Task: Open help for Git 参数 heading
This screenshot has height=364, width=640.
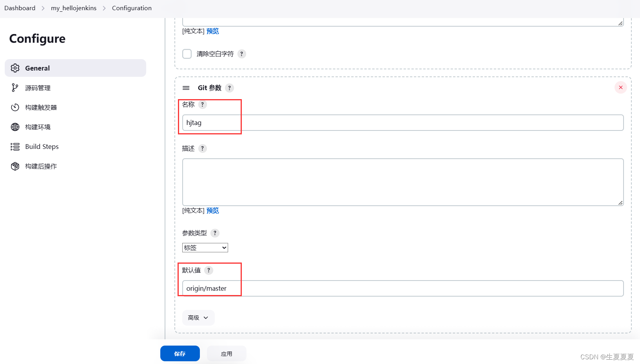Action: click(230, 88)
